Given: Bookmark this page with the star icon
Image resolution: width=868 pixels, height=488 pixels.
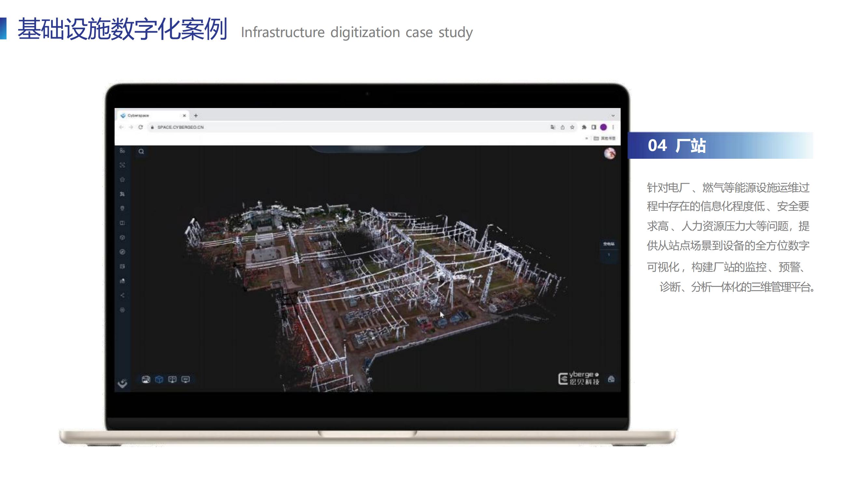Looking at the screenshot, I should click(x=572, y=127).
